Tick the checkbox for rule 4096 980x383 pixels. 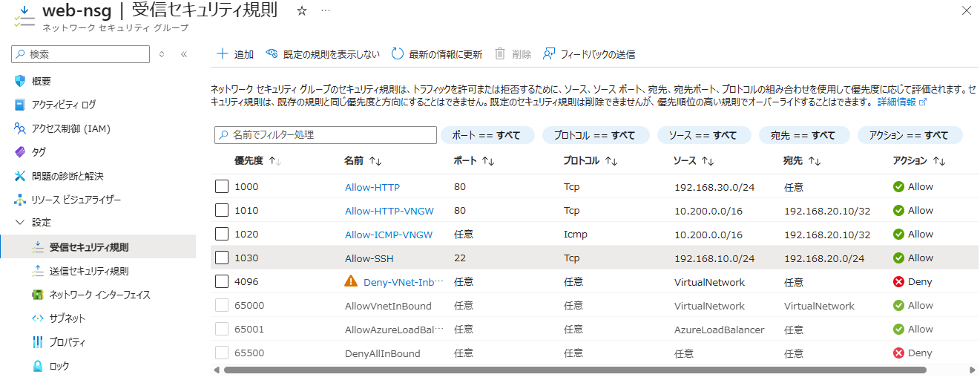(222, 282)
